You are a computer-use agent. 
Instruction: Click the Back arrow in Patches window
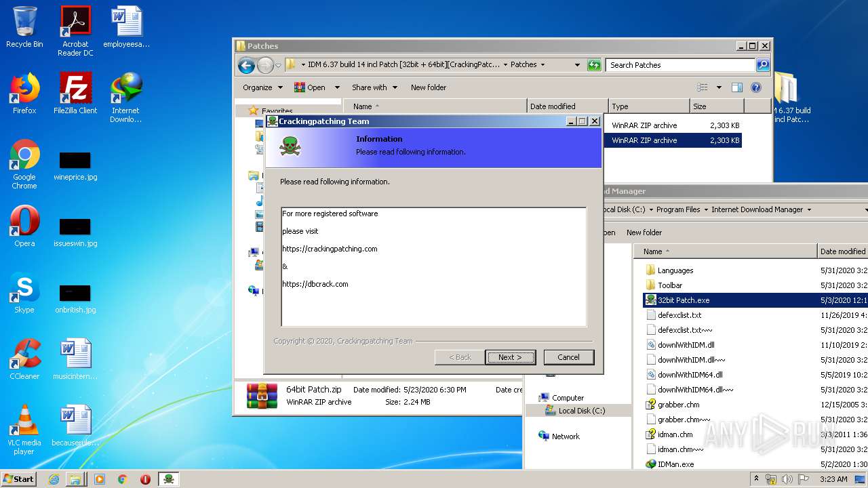point(246,65)
